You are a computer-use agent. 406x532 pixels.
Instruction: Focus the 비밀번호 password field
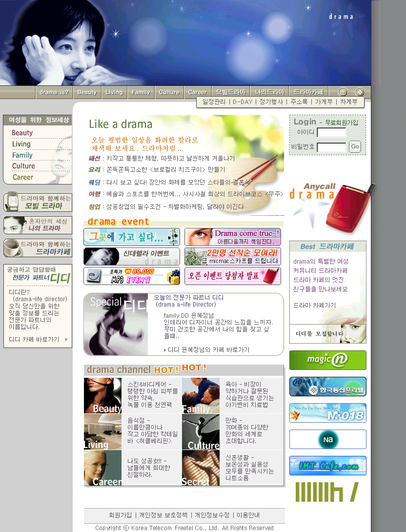point(331,147)
